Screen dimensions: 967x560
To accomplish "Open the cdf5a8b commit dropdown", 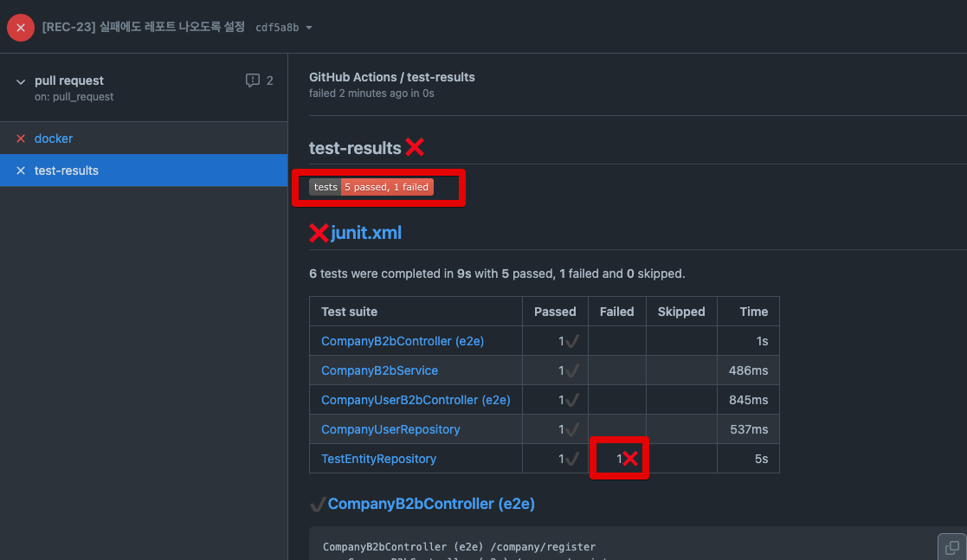I will (x=284, y=28).
